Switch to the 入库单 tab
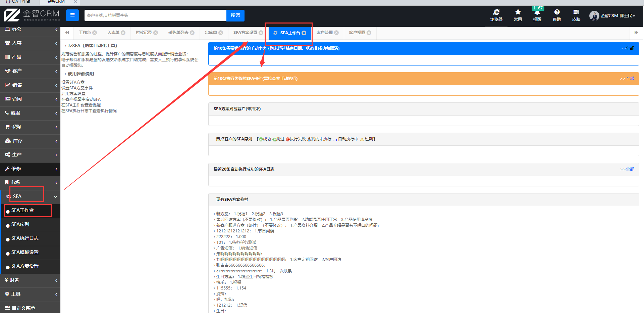 click(x=113, y=33)
